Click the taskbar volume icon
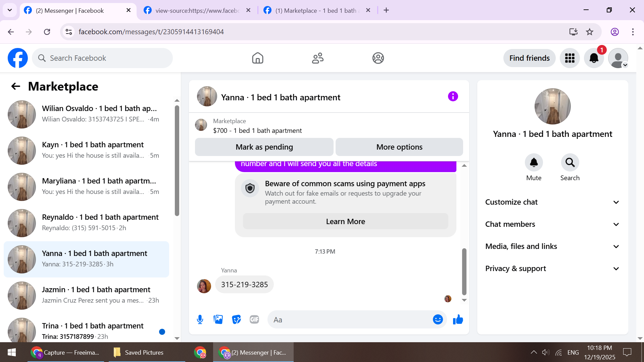 pyautogui.click(x=546, y=352)
